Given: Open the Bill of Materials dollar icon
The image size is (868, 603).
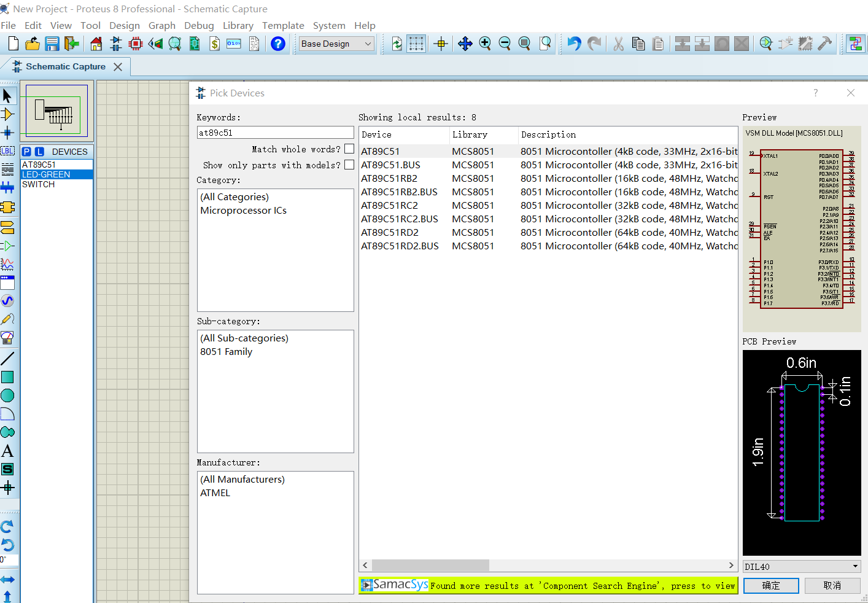Looking at the screenshot, I should pos(214,44).
